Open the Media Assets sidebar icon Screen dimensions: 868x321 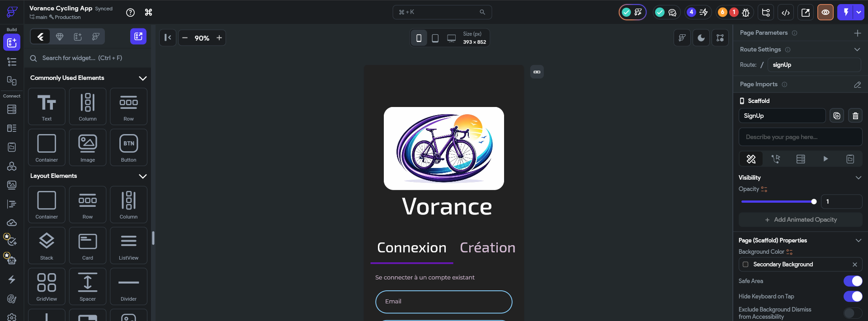tap(12, 185)
